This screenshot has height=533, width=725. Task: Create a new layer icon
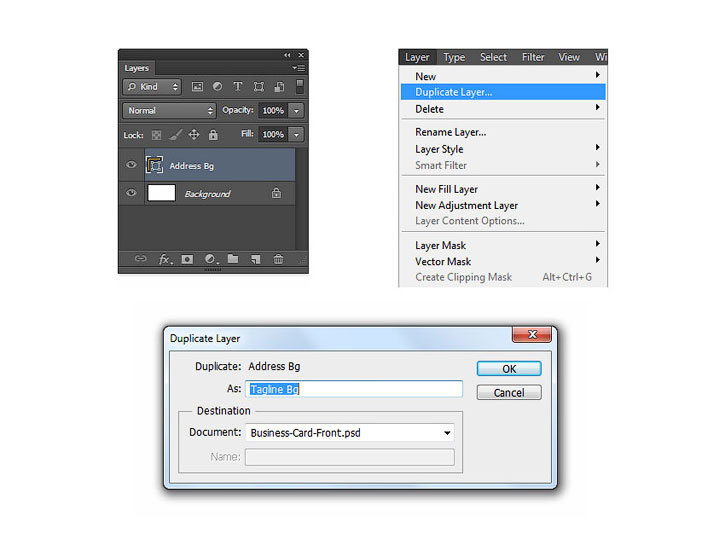click(256, 259)
